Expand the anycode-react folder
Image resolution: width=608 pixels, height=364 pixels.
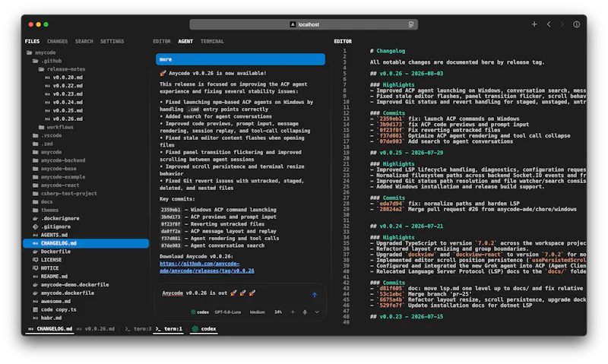tap(58, 185)
